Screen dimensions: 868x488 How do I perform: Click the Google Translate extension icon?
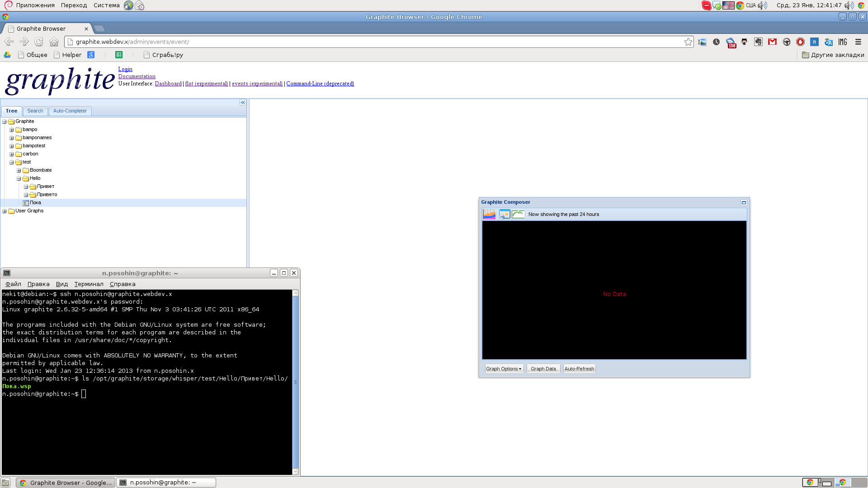click(x=828, y=42)
